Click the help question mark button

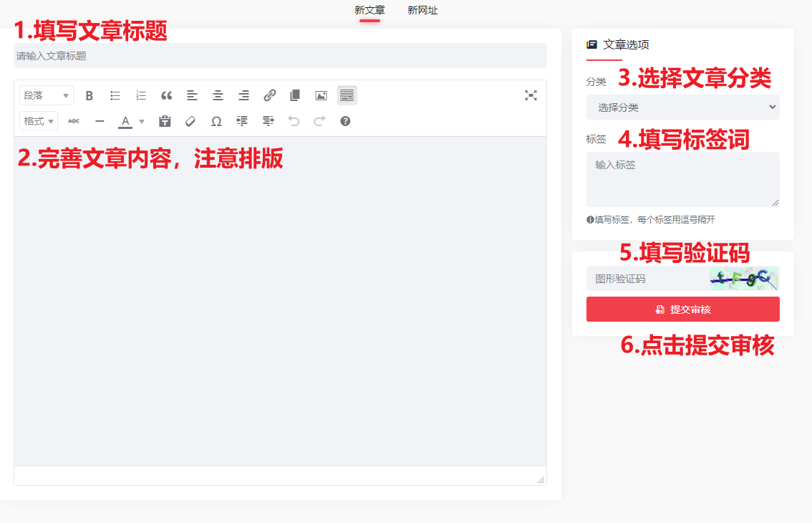pos(344,121)
